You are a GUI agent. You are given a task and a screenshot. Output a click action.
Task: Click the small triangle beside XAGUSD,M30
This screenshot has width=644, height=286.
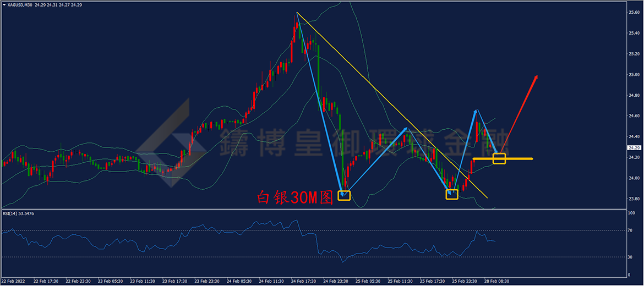tap(4, 5)
